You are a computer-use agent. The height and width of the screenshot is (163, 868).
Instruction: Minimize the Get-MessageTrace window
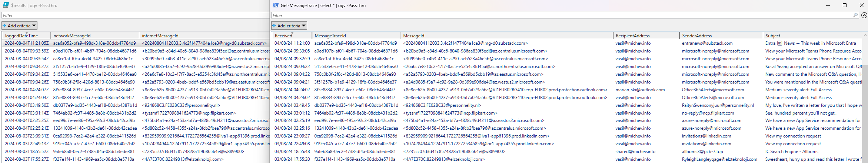pos(828,5)
